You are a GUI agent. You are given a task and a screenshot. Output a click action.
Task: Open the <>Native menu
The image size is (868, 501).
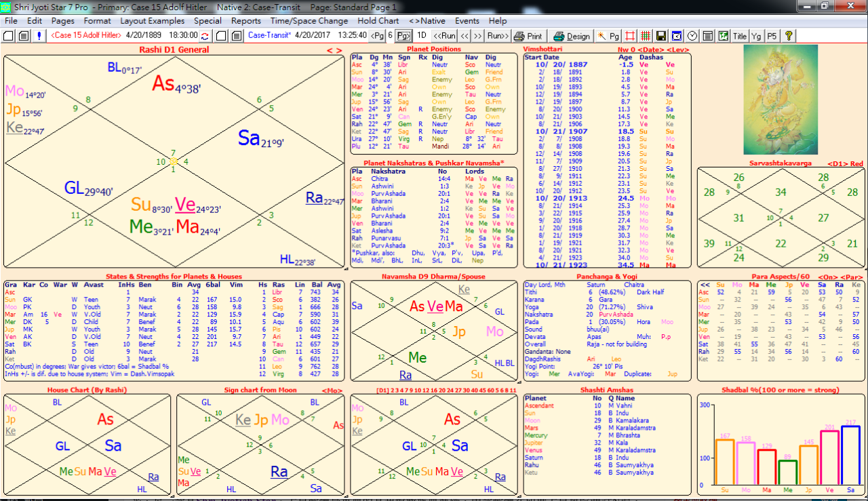(x=427, y=21)
